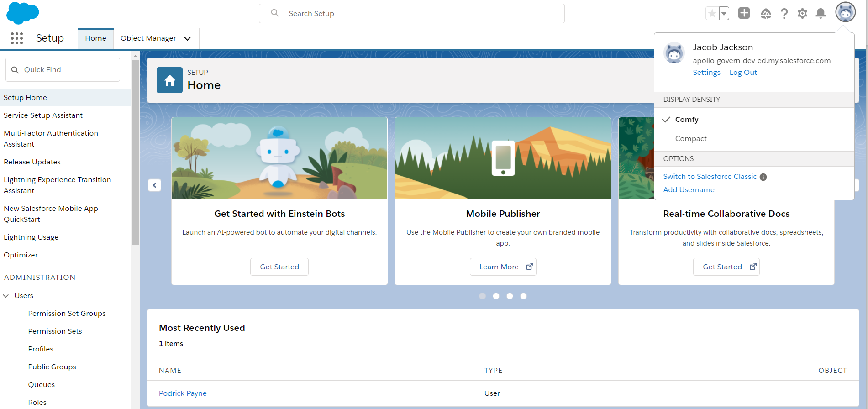Click the sidebar vertical scrollbar
868x409 pixels.
coord(135,153)
